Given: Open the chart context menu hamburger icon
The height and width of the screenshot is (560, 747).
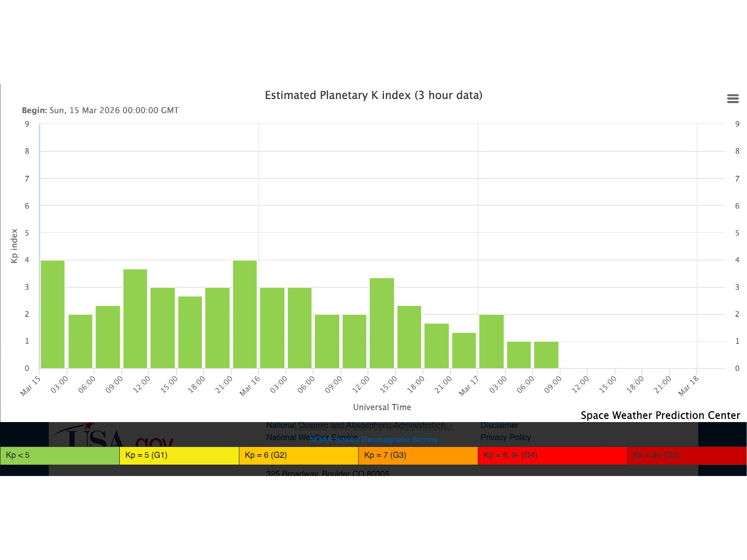Looking at the screenshot, I should (x=732, y=99).
